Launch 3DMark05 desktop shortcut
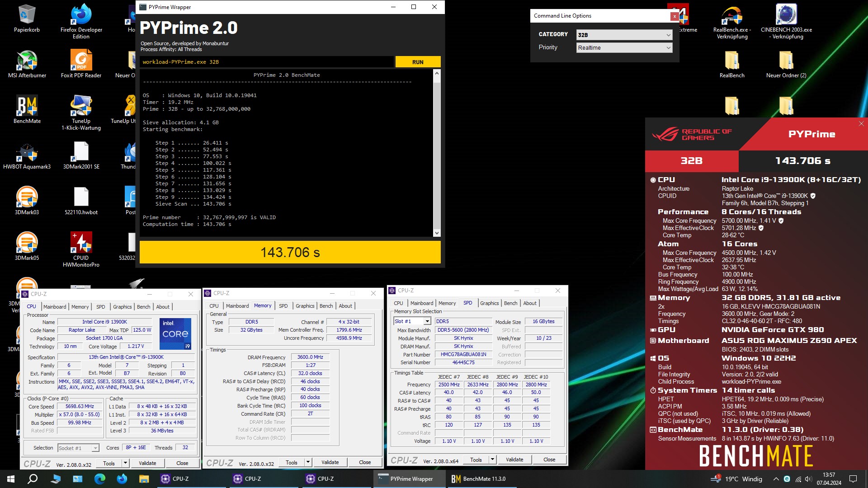Viewport: 868px width, 488px height. click(27, 246)
